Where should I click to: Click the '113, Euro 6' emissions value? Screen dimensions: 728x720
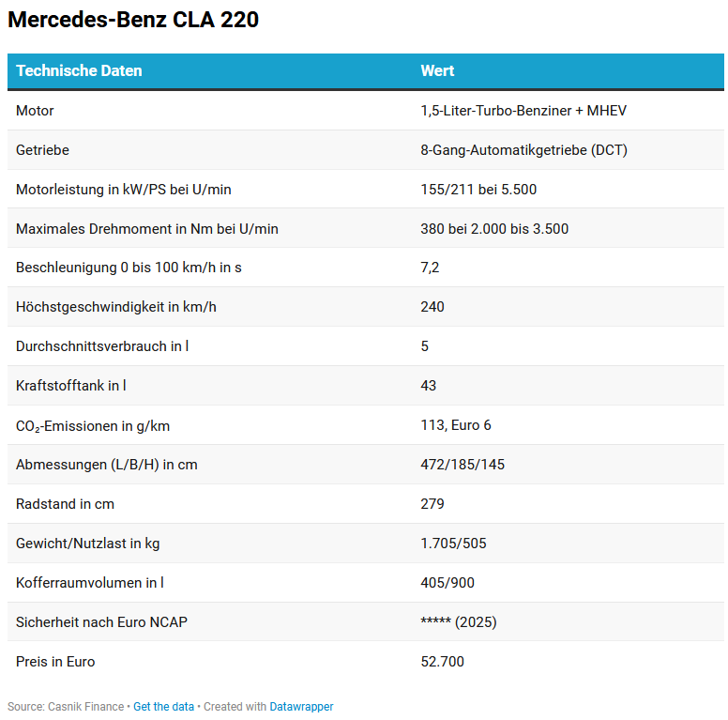455,425
